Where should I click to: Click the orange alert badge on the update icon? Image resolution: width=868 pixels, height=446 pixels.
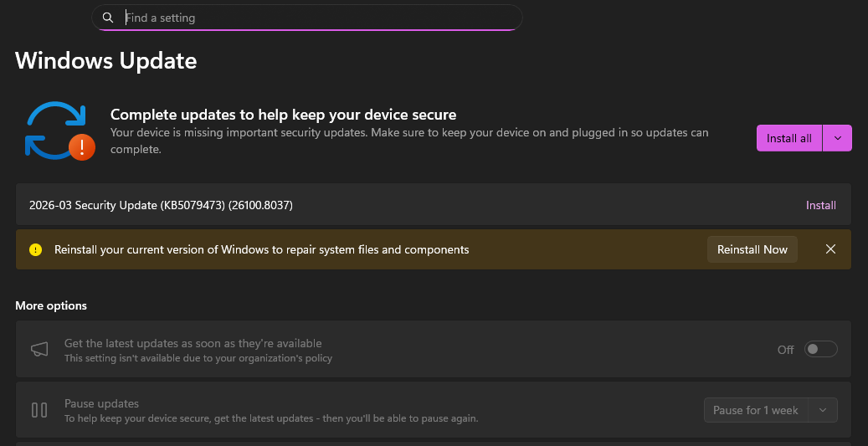click(x=81, y=148)
